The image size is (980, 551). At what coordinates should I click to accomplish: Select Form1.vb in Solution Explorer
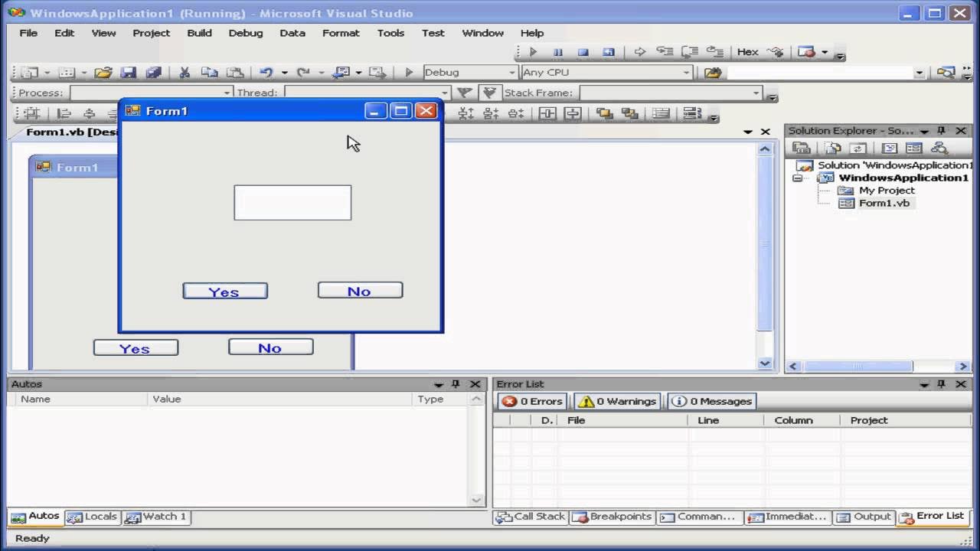tap(884, 203)
